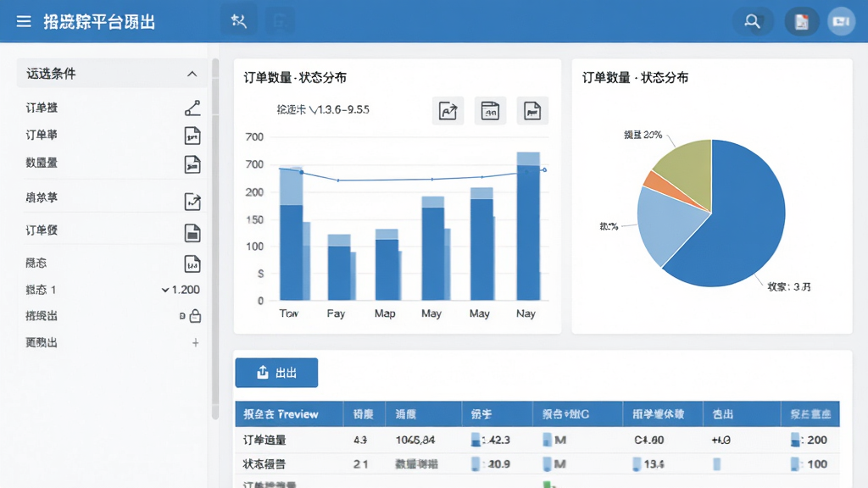This screenshot has width=868, height=488.
Task: Click the bar above the Fay label
Action: [x=339, y=267]
